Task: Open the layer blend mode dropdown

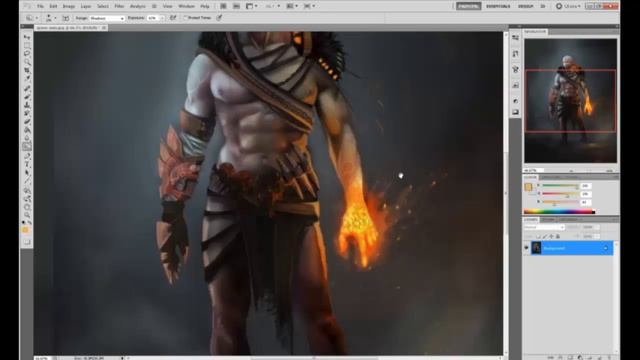Action: point(544,227)
